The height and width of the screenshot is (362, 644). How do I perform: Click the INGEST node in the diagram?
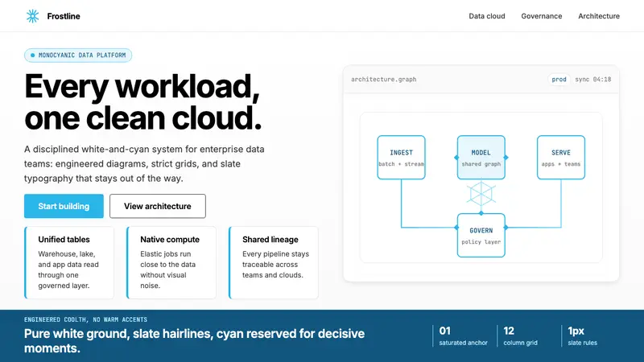coord(401,158)
